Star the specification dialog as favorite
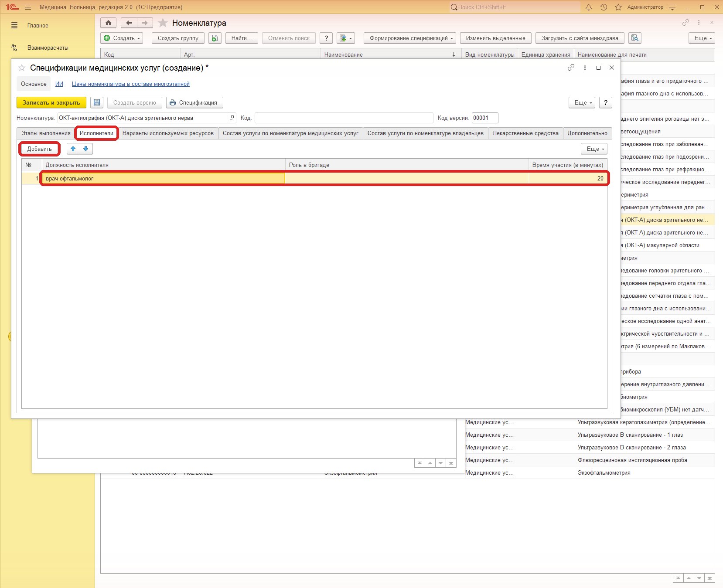723x588 pixels. [x=22, y=68]
